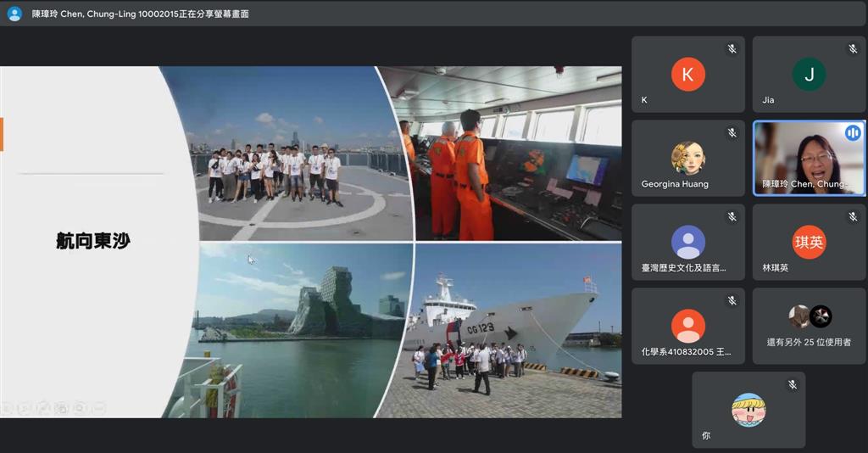868x453 pixels.
Task: Select Georgina Huang's profile picture
Action: 687,158
